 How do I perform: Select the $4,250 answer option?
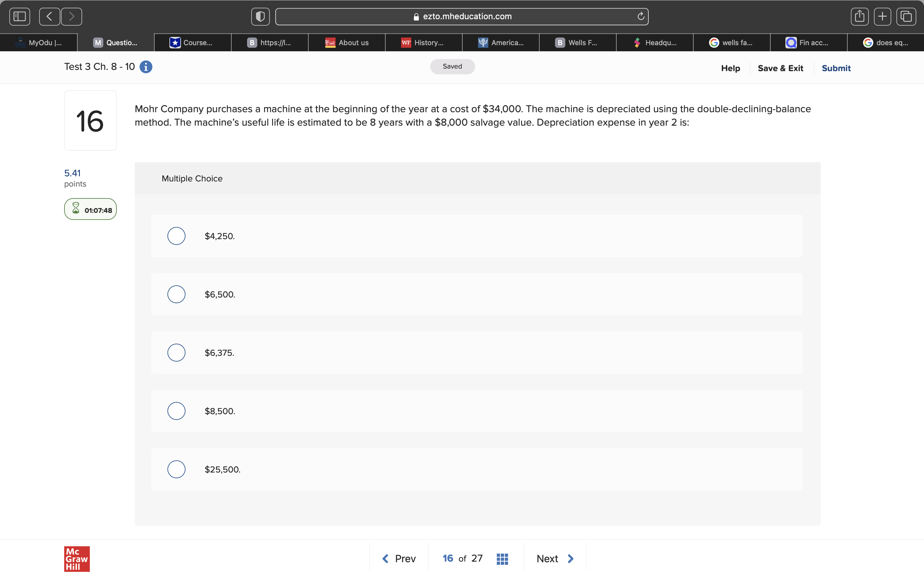pyautogui.click(x=176, y=236)
